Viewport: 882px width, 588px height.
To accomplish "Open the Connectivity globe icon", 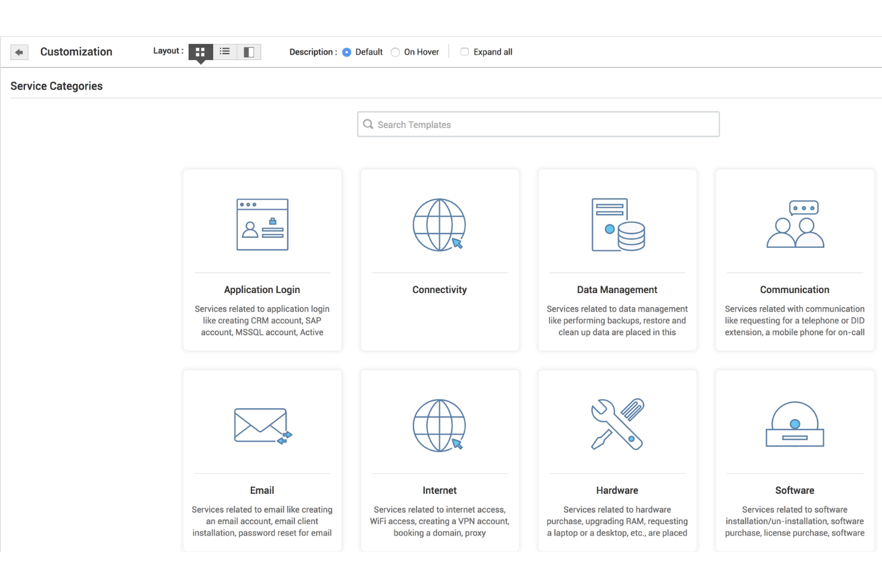I will 439,225.
